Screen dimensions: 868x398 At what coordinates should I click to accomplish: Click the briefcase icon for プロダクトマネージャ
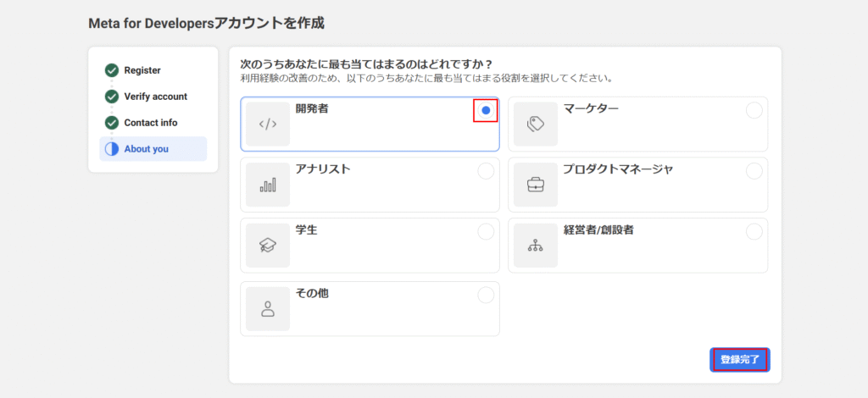[535, 185]
